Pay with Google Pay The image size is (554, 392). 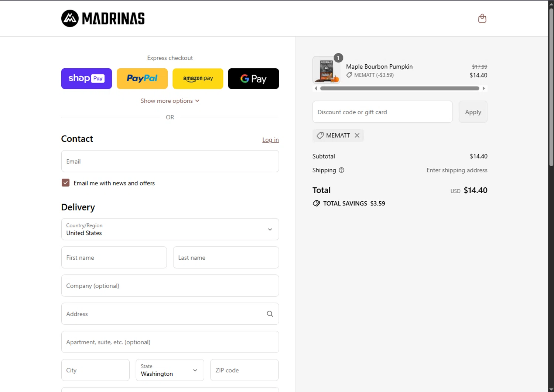coord(253,78)
